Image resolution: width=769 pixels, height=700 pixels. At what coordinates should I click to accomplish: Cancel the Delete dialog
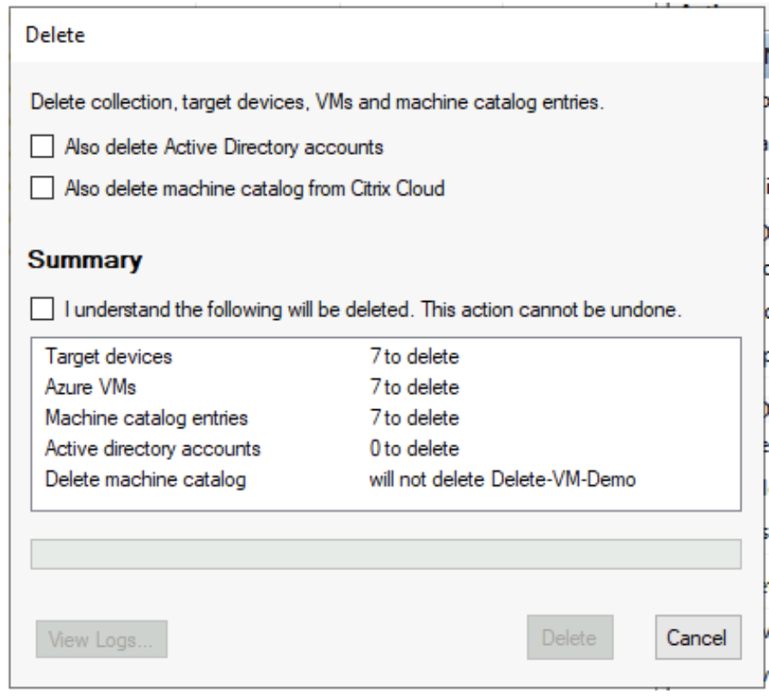click(x=698, y=637)
